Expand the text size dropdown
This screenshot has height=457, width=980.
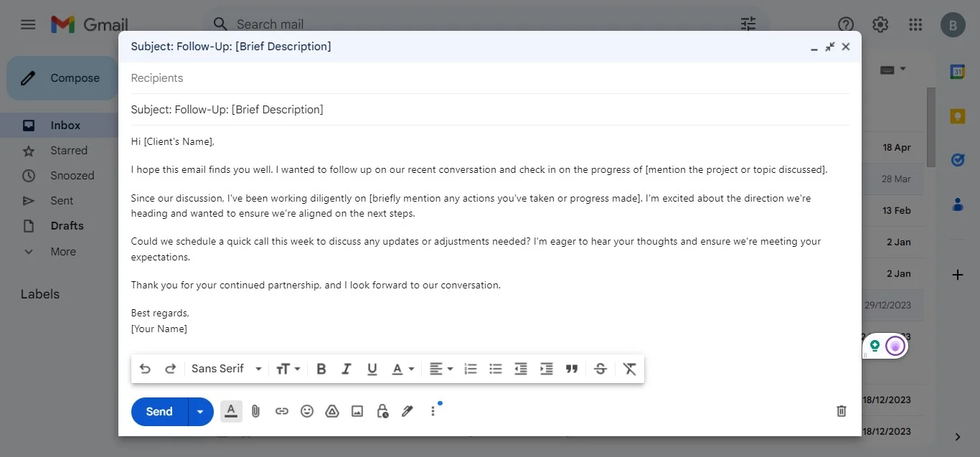[288, 369]
